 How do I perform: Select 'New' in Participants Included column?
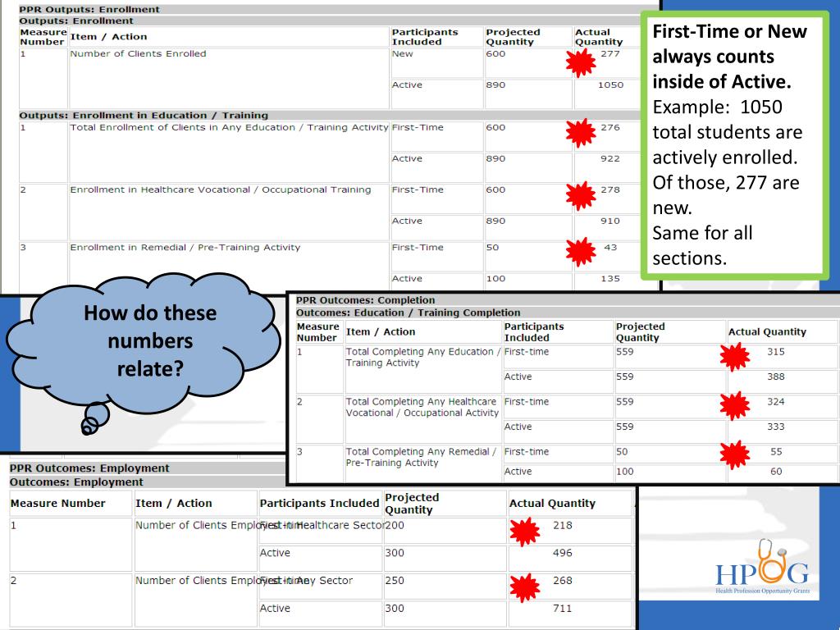tap(402, 53)
